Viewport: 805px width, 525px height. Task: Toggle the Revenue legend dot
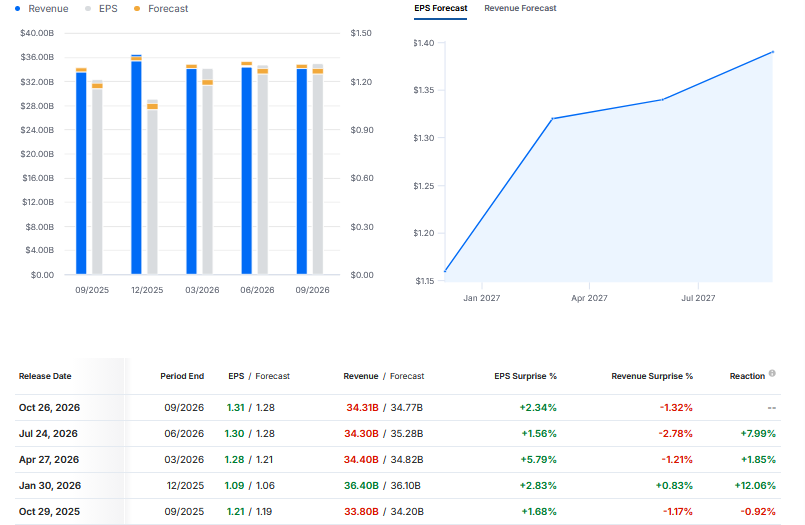click(18, 9)
